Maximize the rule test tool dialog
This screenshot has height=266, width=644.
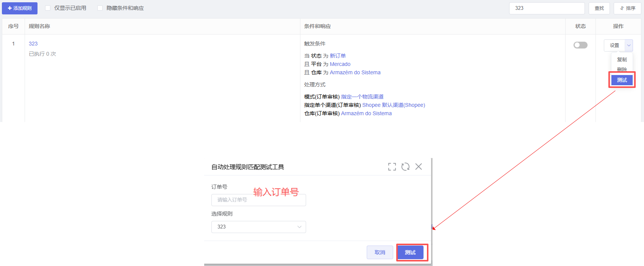(x=392, y=167)
